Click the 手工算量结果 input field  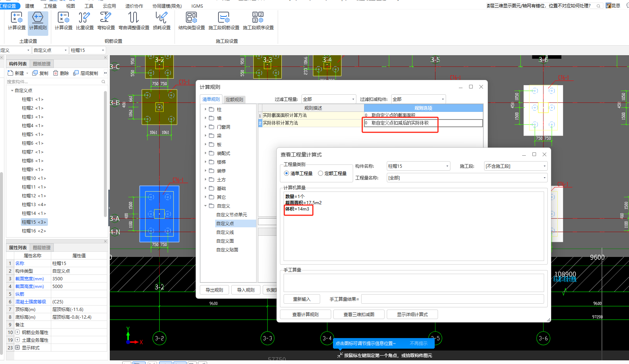[453, 299]
